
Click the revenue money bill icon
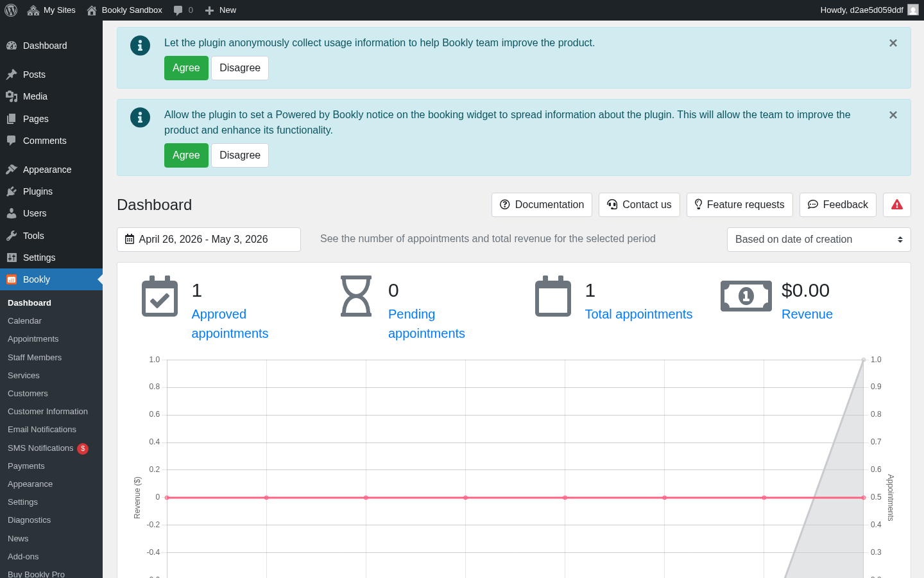tap(746, 296)
